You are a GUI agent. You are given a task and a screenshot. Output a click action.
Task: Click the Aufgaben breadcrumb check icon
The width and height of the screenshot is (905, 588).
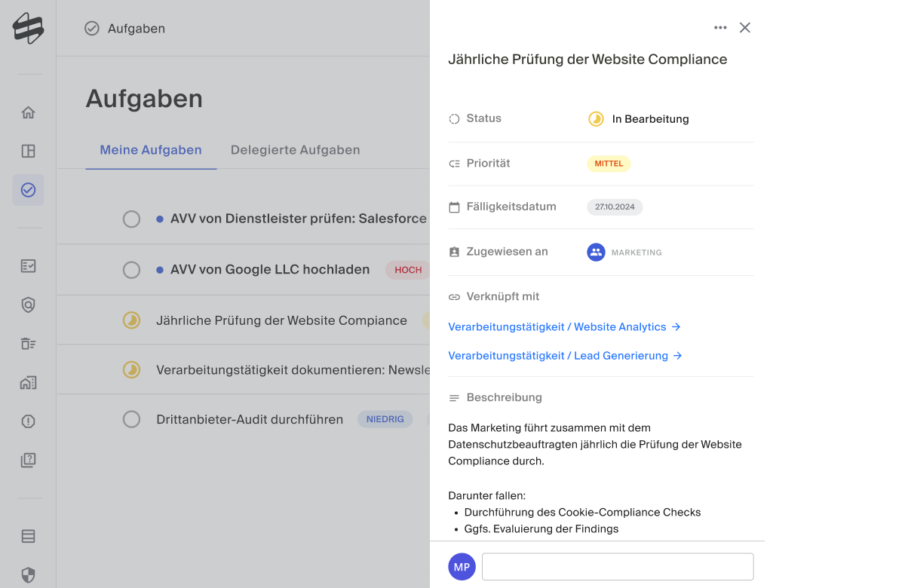click(x=92, y=29)
